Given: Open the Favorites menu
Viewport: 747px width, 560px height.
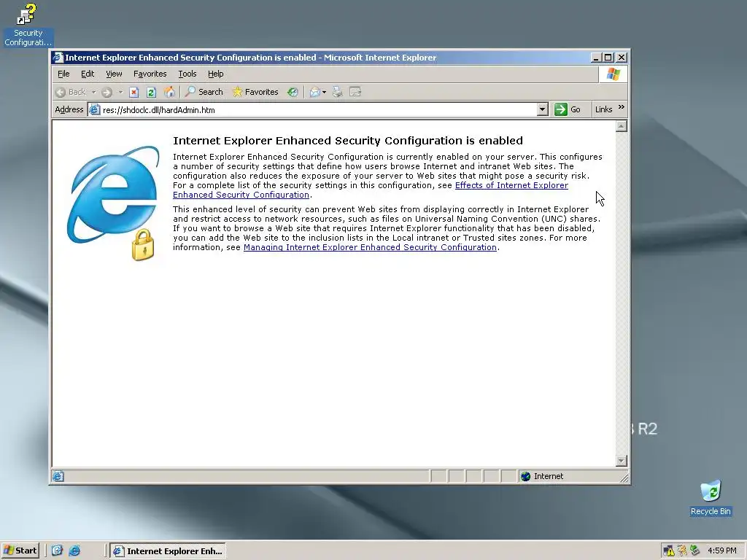Looking at the screenshot, I should tap(150, 74).
